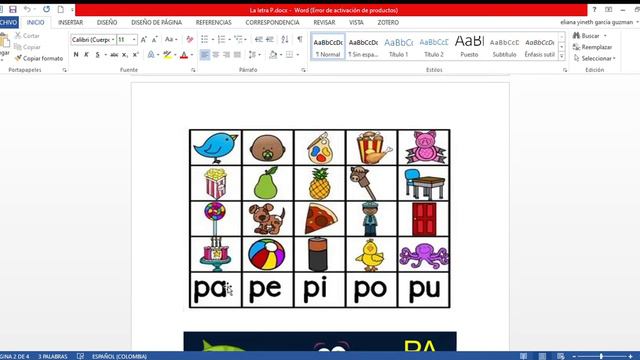Screen dimensions: 640x360
Task: Apply yellow text highlight color
Action: pyautogui.click(x=167, y=54)
